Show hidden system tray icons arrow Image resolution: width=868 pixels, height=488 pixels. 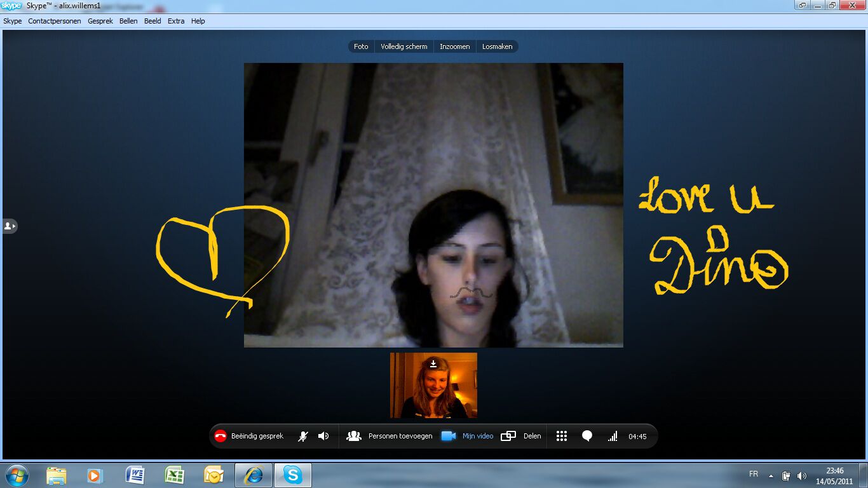(771, 476)
